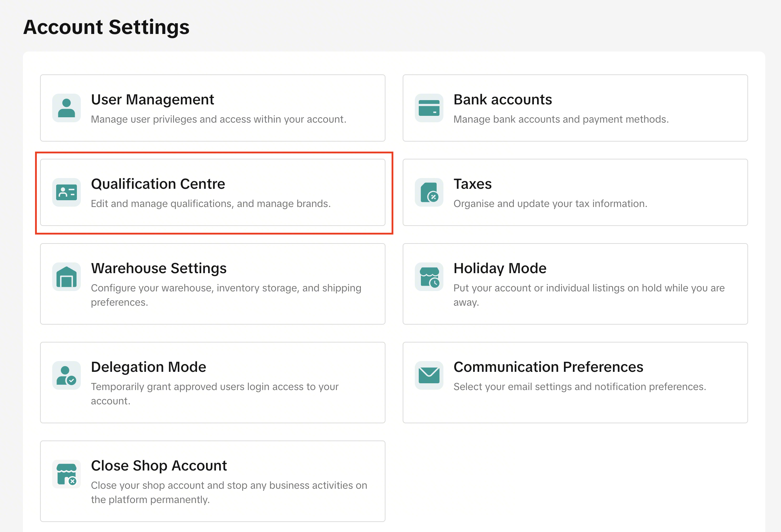Click 'Put your account or individual listings' text

pyautogui.click(x=589, y=295)
